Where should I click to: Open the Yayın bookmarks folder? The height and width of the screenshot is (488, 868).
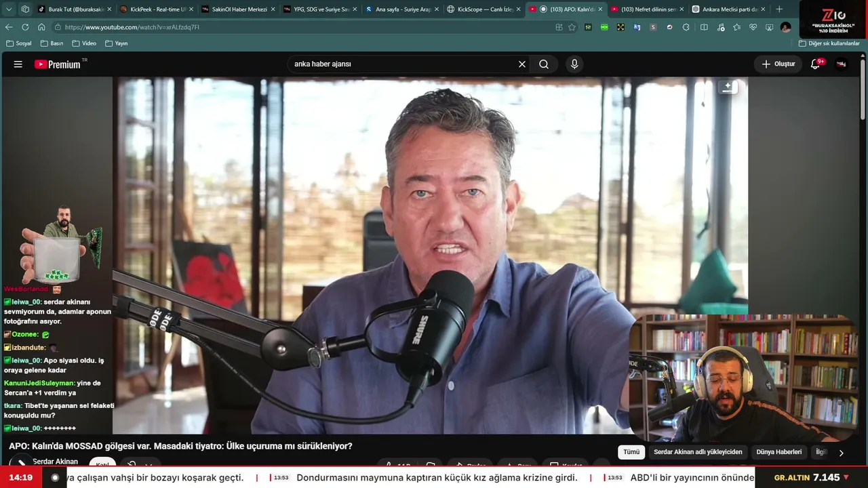(117, 43)
